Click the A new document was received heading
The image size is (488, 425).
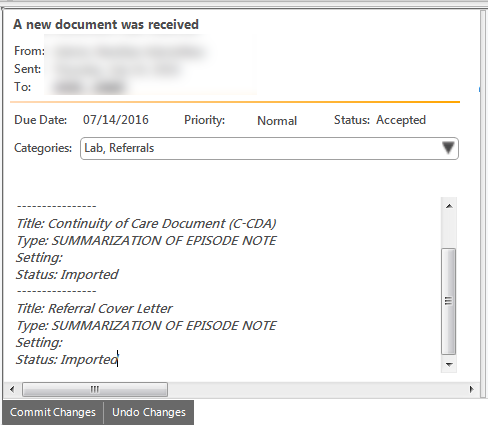coord(106,25)
